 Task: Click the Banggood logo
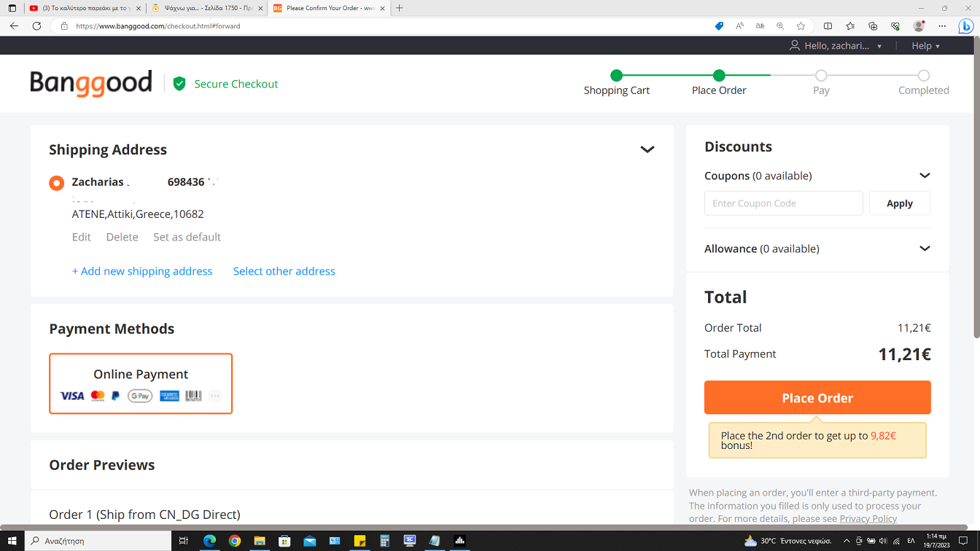pyautogui.click(x=91, y=83)
